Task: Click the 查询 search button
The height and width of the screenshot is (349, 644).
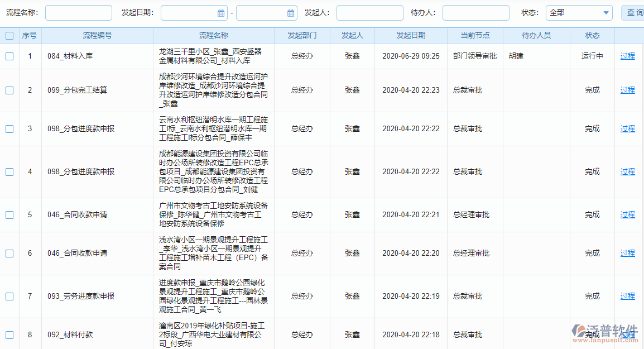Action: pyautogui.click(x=634, y=13)
